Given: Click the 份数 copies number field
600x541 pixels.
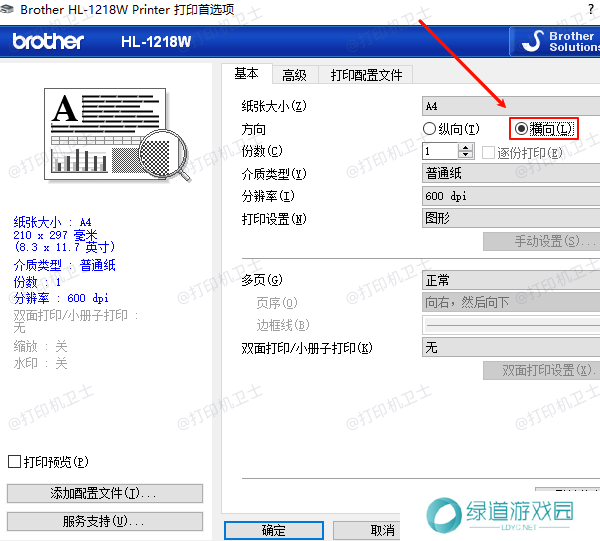Looking at the screenshot, I should 440,151.
